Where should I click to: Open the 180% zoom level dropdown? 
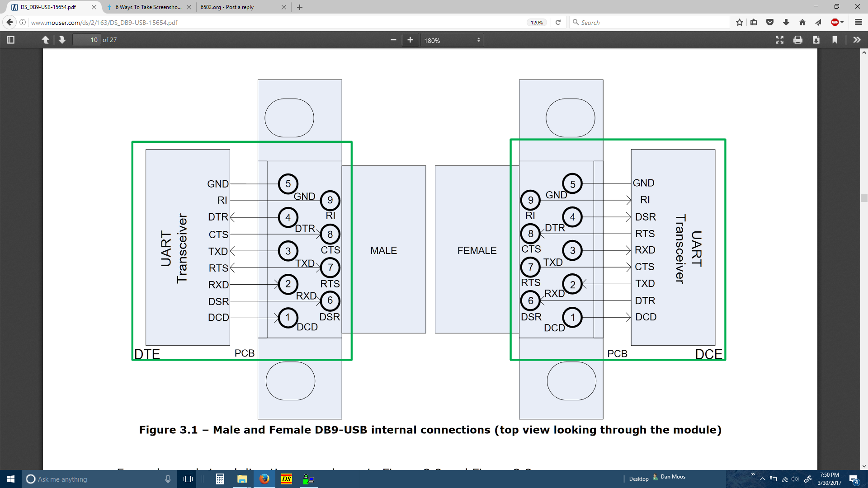452,40
